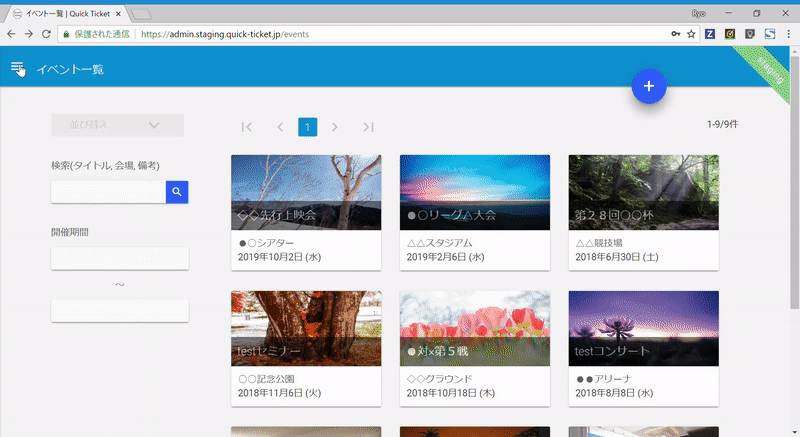Bookmark this page with star icon
Screen dimensions: 800x437
(x=691, y=34)
